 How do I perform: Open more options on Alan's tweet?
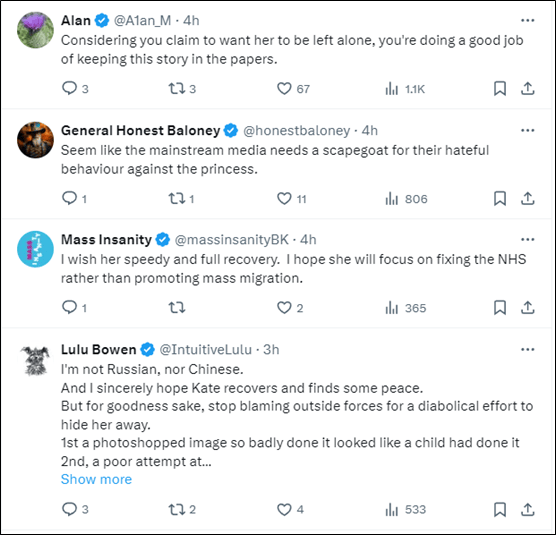528,21
